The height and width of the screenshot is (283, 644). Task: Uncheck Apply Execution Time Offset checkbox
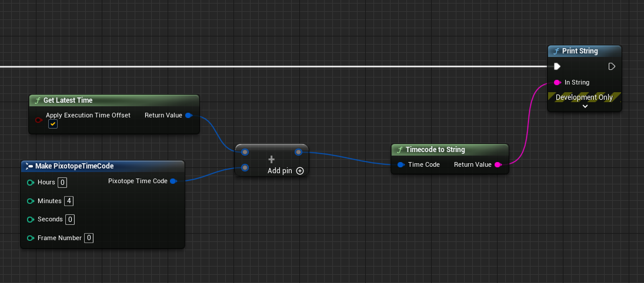pyautogui.click(x=53, y=124)
